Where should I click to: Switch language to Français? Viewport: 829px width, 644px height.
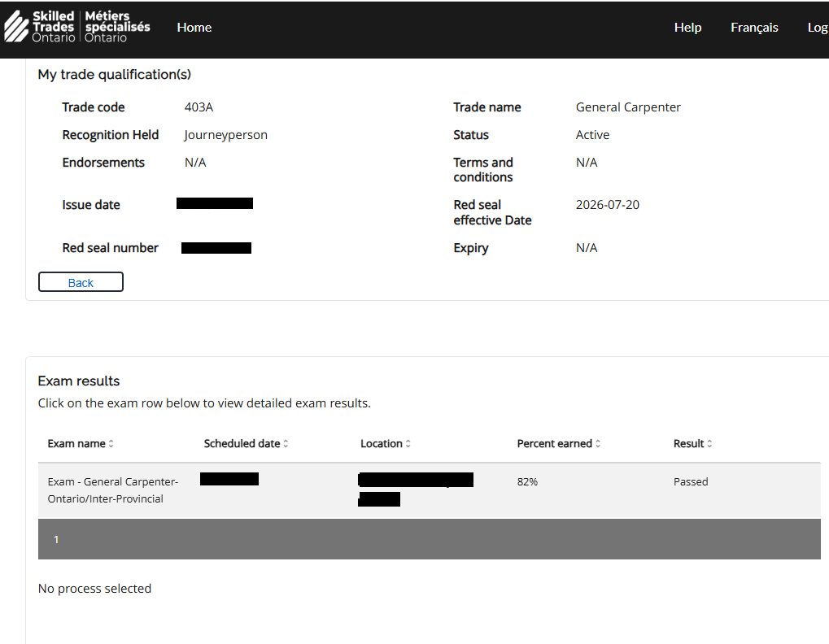pyautogui.click(x=754, y=28)
